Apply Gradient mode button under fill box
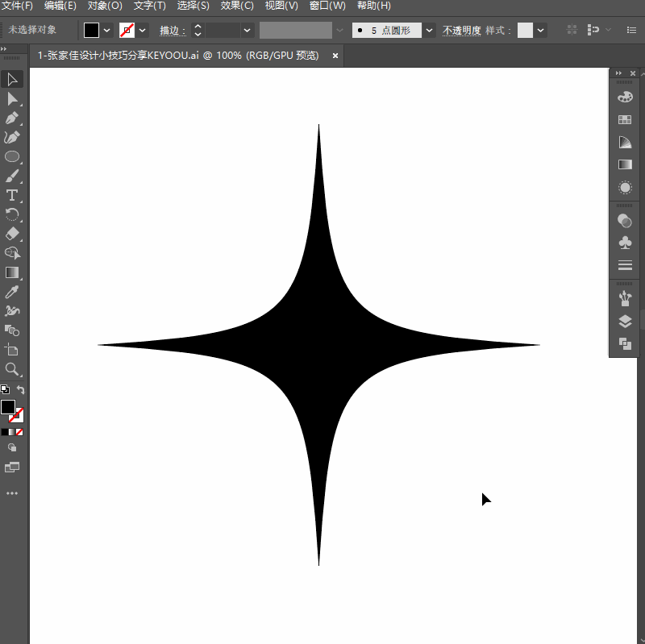The image size is (645, 644). pyautogui.click(x=12, y=432)
